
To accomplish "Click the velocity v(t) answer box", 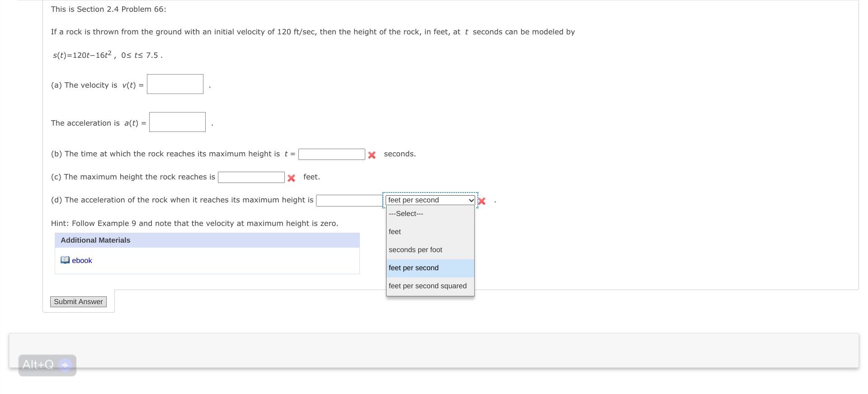I will (175, 84).
